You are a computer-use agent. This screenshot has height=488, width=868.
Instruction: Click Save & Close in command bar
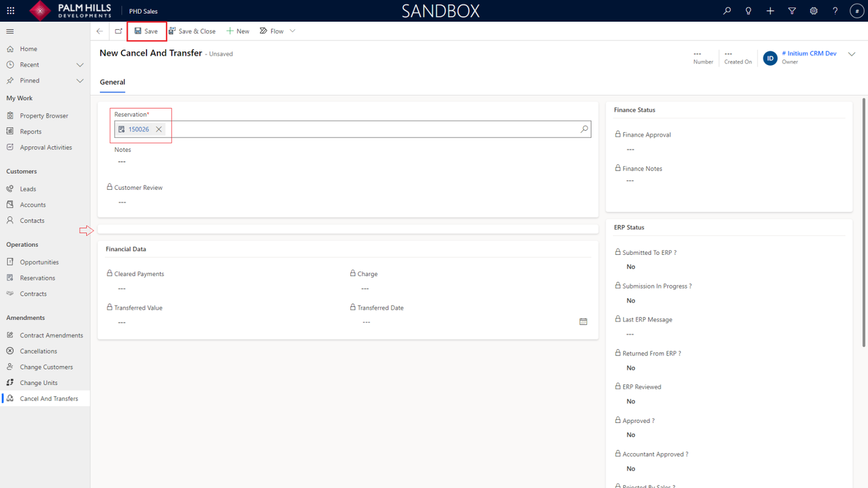click(192, 31)
